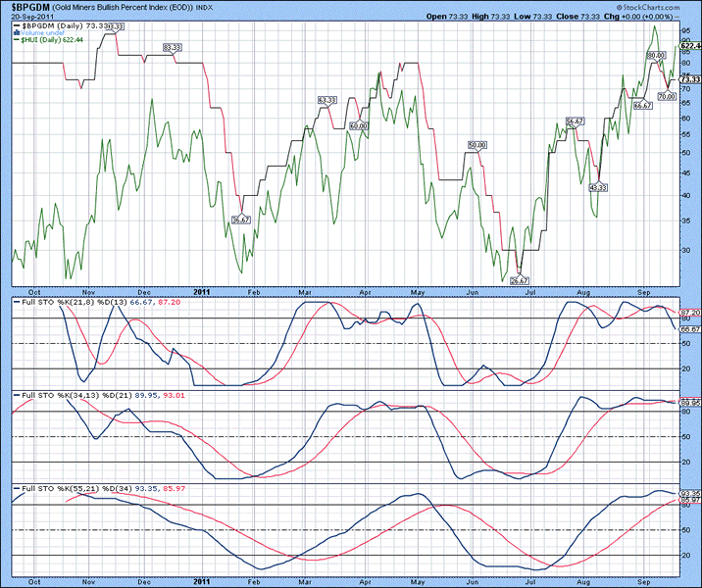Click the 73.33 current value tag on axis
This screenshot has height=588, width=702.
tap(689, 78)
